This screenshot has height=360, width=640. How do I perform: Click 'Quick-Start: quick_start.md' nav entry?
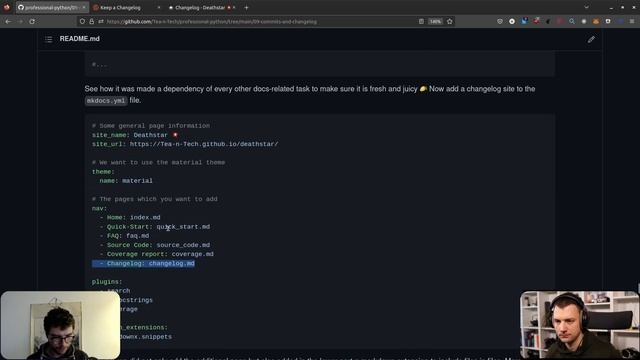[155, 227]
